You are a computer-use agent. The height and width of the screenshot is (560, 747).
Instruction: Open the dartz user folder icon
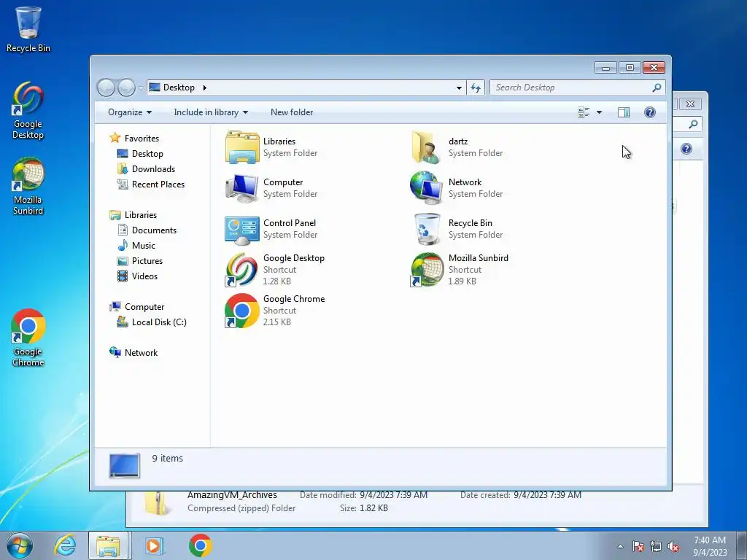[425, 147]
